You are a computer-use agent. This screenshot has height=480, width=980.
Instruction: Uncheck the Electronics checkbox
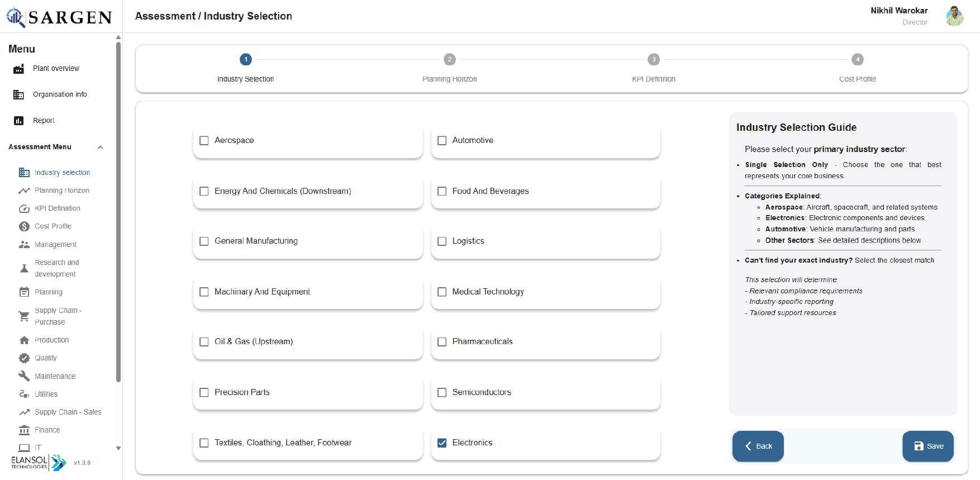tap(442, 443)
